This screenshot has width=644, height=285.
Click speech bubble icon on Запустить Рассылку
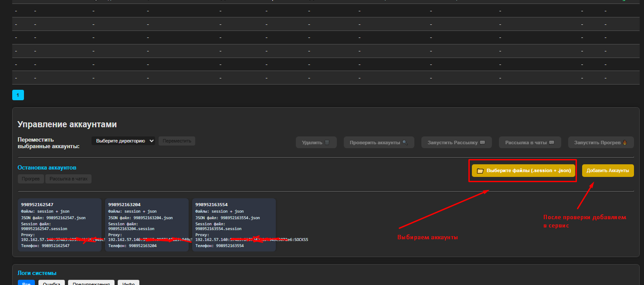tap(482, 142)
